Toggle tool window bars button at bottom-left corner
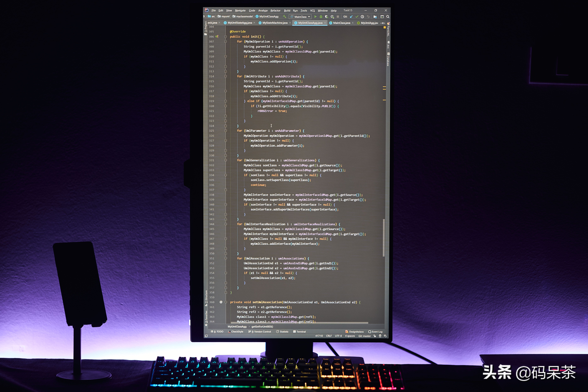 (206, 336)
